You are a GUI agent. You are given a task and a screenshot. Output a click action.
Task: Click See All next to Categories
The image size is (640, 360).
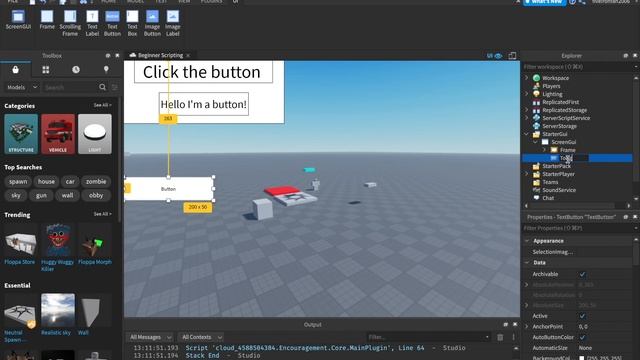[x=102, y=105]
